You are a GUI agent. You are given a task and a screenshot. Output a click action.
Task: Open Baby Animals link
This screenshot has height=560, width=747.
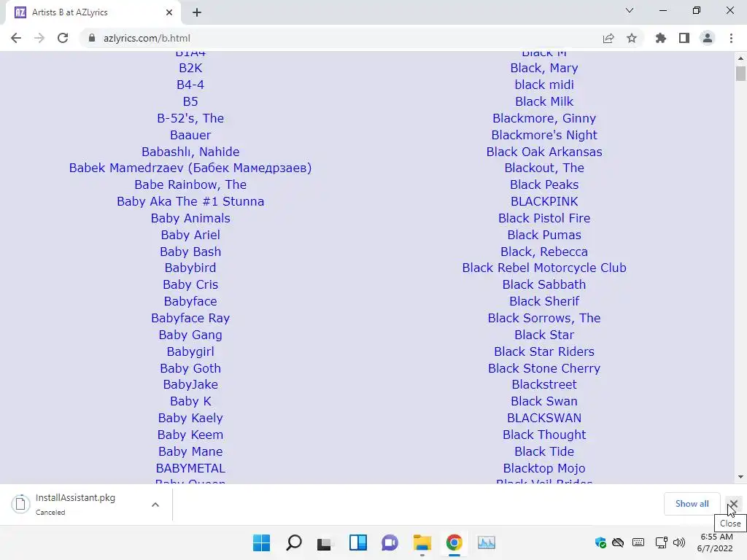[x=190, y=218]
